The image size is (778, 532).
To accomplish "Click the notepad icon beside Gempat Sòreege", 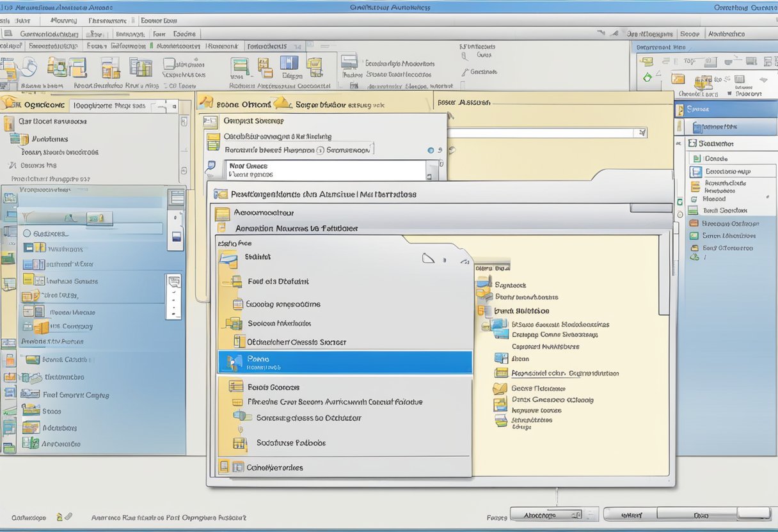I will coord(210,121).
